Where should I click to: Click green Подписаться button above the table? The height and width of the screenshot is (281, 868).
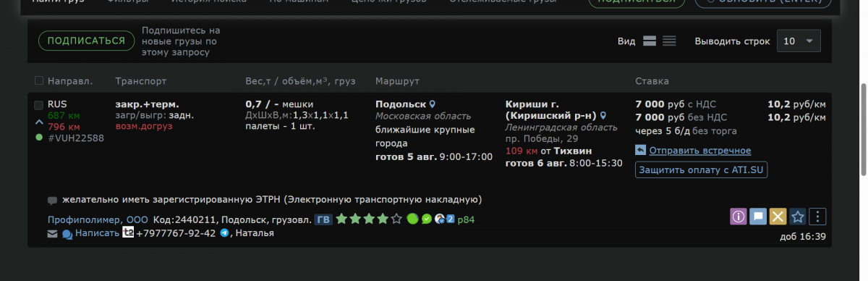pyautogui.click(x=86, y=41)
